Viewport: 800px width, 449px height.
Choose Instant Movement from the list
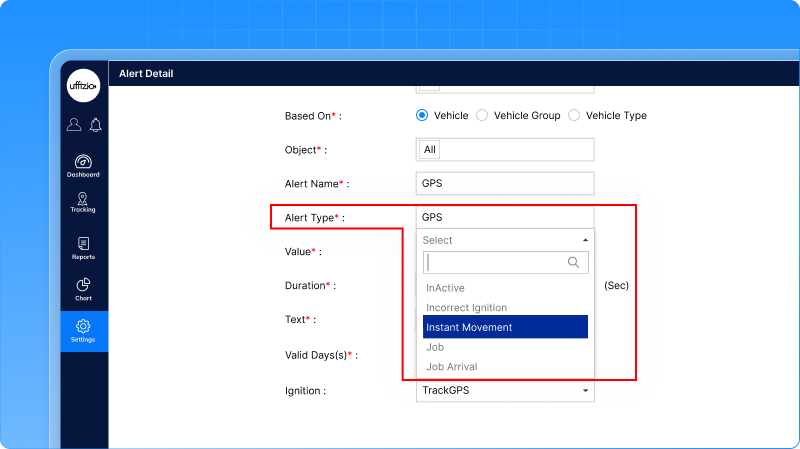pyautogui.click(x=505, y=327)
